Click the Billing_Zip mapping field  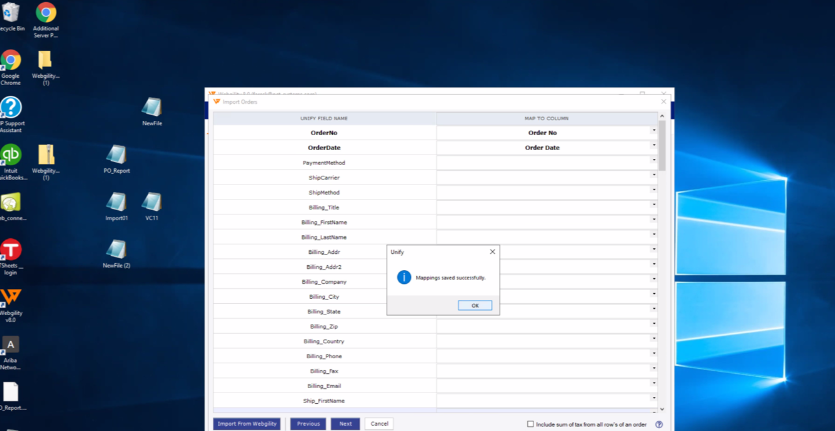[547, 326]
